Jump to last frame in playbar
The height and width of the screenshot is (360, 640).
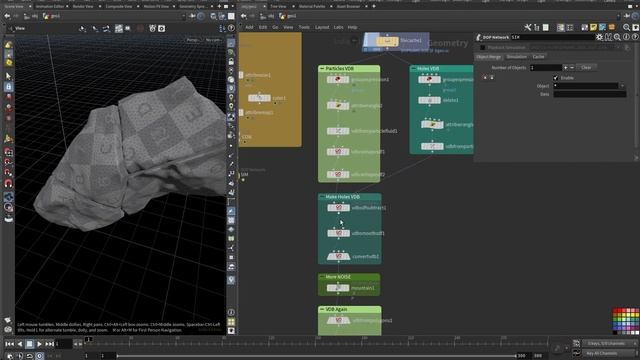tap(49, 344)
